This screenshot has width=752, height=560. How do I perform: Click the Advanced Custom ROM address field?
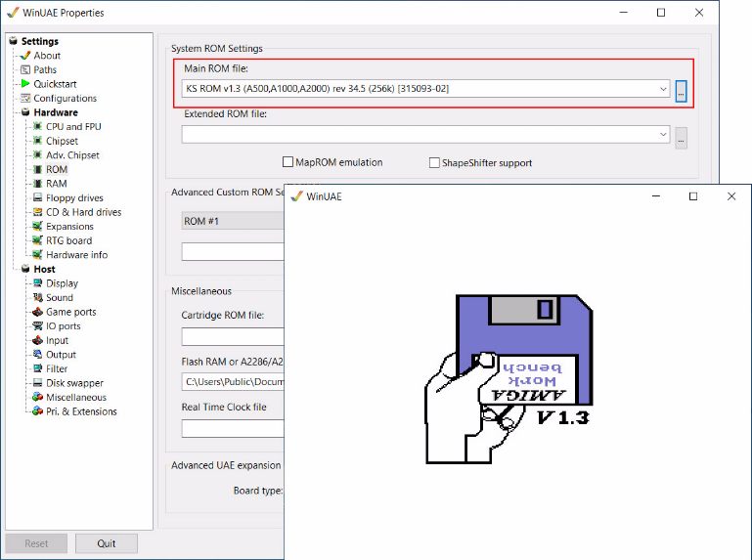(x=233, y=251)
